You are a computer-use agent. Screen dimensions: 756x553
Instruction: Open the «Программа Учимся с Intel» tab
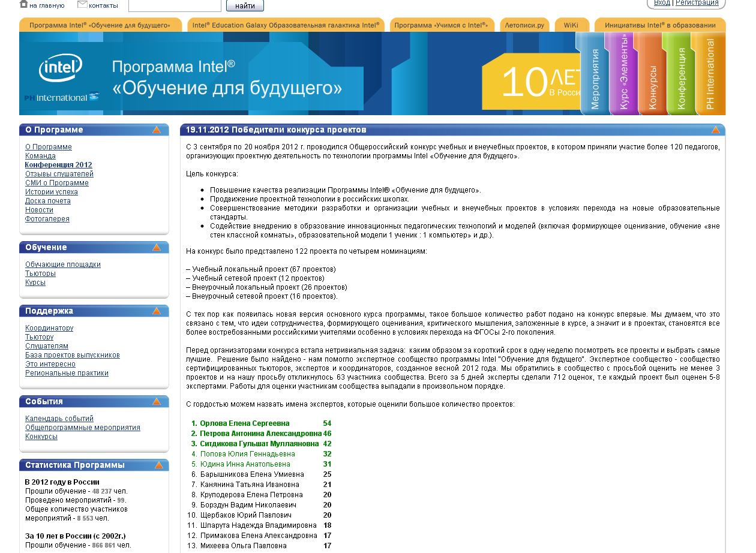pos(442,25)
